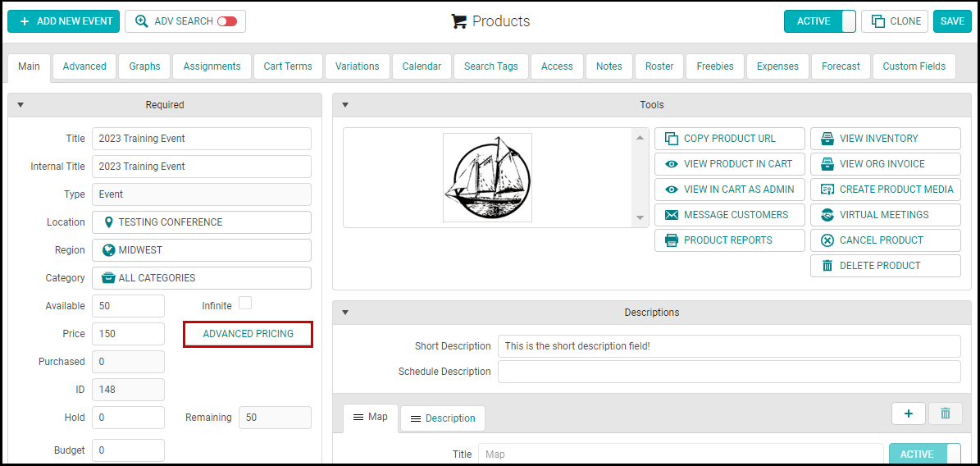Screen dimensions: 980x466
Task: Open the Custom Fields tab
Action: (x=914, y=66)
